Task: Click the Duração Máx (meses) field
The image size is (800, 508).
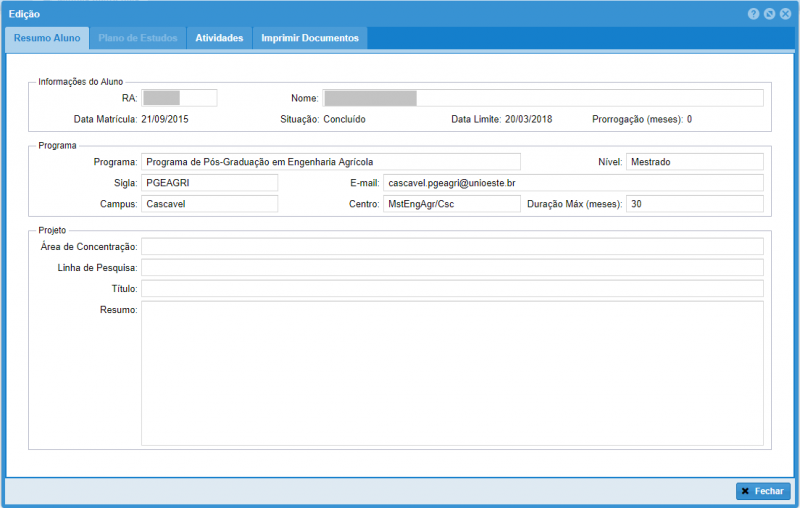Action: pyautogui.click(x=694, y=204)
